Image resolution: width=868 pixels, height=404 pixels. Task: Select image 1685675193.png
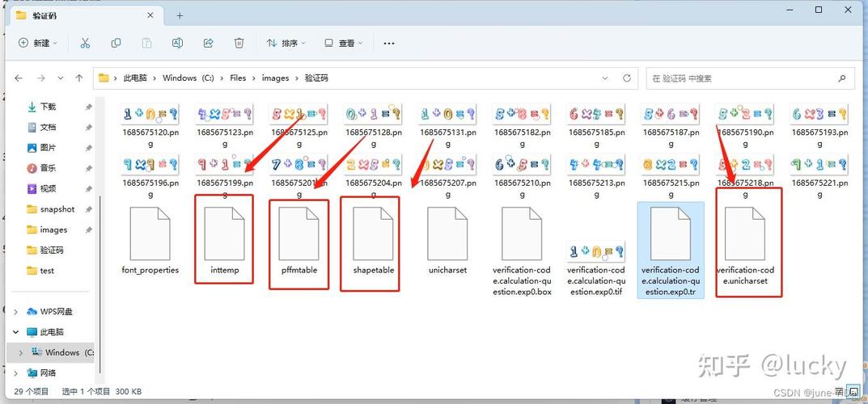click(x=819, y=127)
